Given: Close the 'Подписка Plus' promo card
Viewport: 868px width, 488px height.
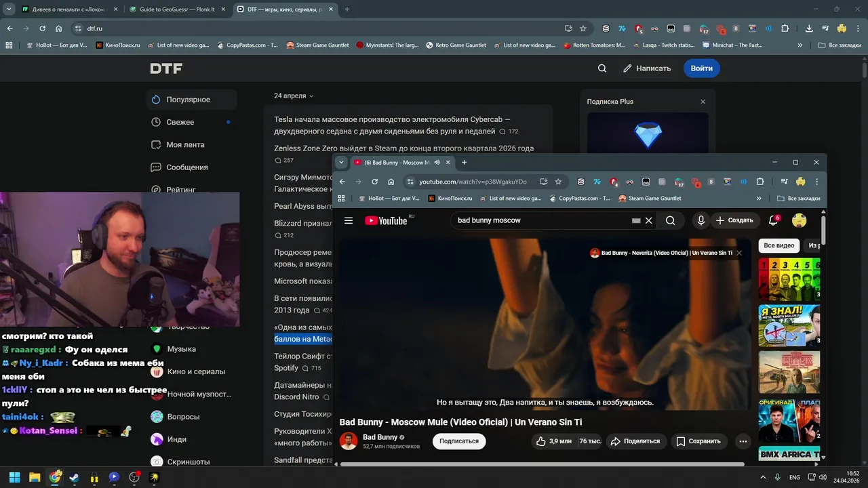Looking at the screenshot, I should click(x=703, y=102).
